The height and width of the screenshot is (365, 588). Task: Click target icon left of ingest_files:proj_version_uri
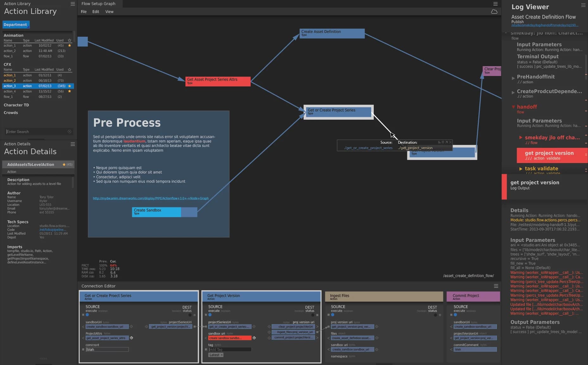tap(269, 332)
